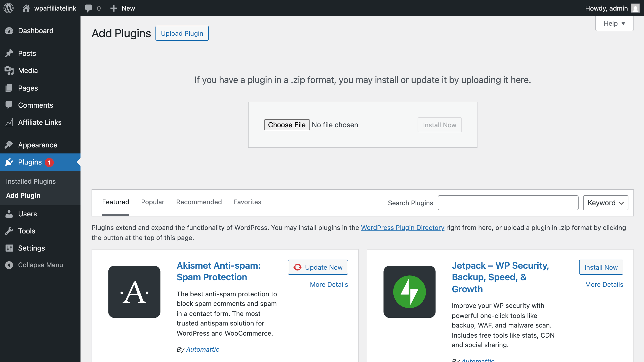The height and width of the screenshot is (362, 644).
Task: Click the Search Plugins input field
Action: click(508, 203)
